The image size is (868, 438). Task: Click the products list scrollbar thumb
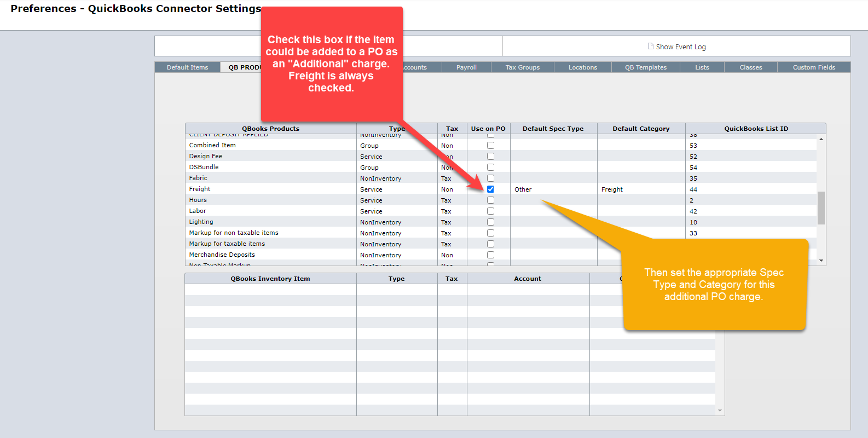pos(821,208)
